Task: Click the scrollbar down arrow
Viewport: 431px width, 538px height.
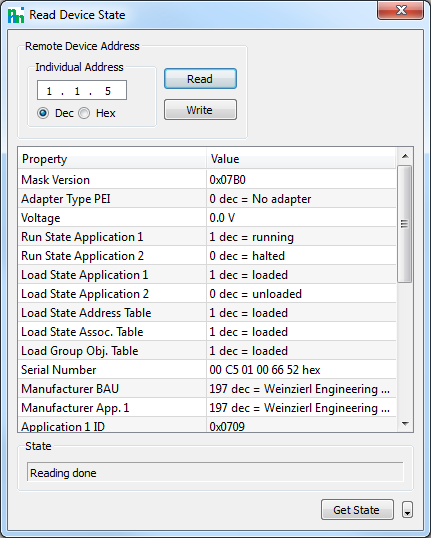Action: (405, 424)
